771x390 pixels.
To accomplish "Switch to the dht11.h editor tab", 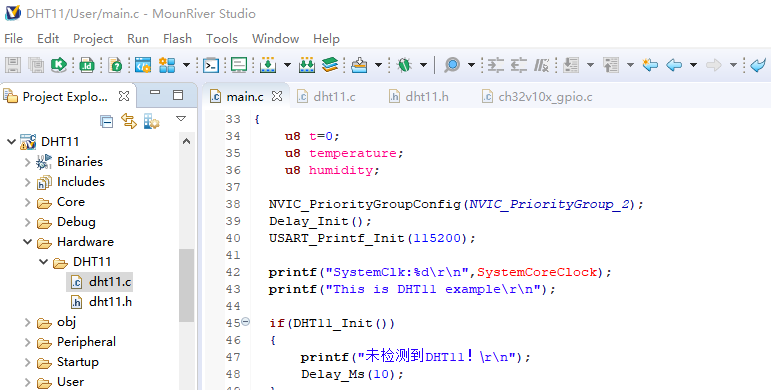I will click(418, 96).
